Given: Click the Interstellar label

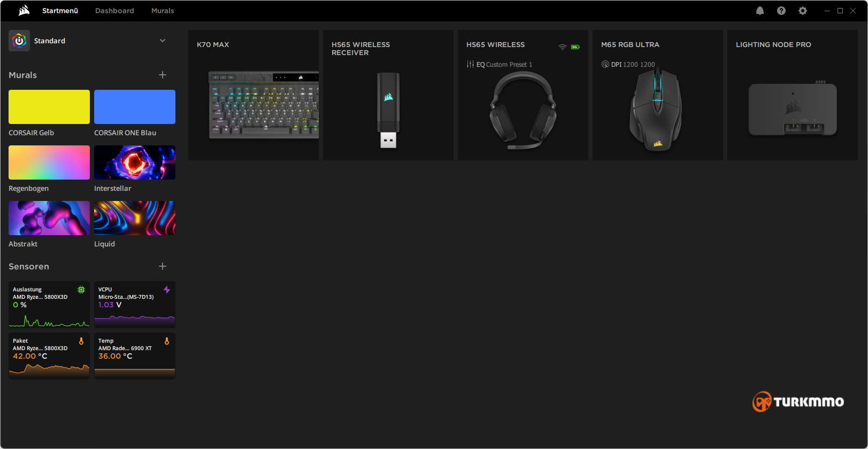Looking at the screenshot, I should 113,189.
